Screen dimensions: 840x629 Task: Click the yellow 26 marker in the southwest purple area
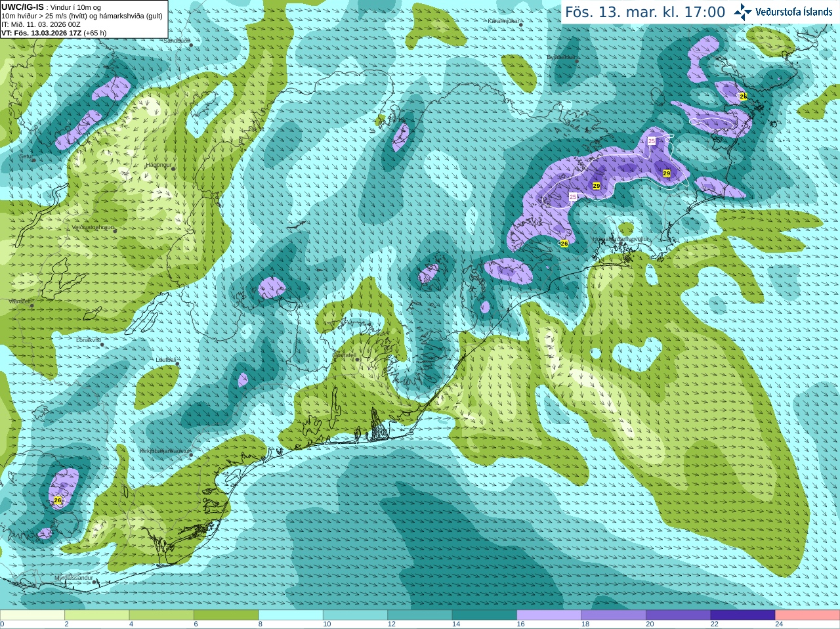[x=58, y=500]
